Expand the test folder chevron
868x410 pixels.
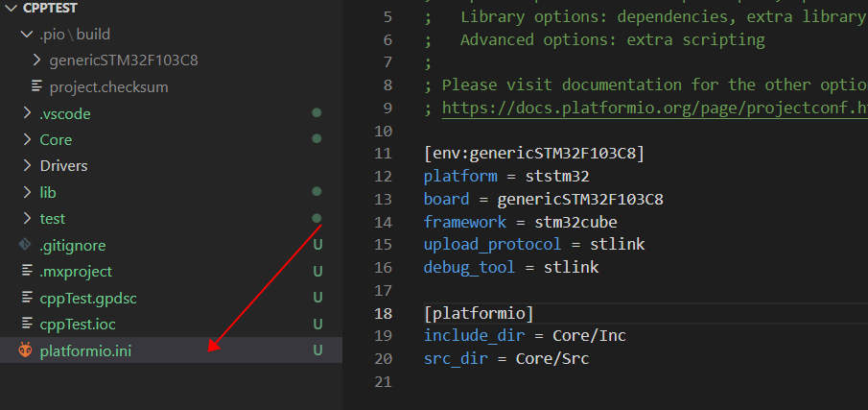[27, 218]
